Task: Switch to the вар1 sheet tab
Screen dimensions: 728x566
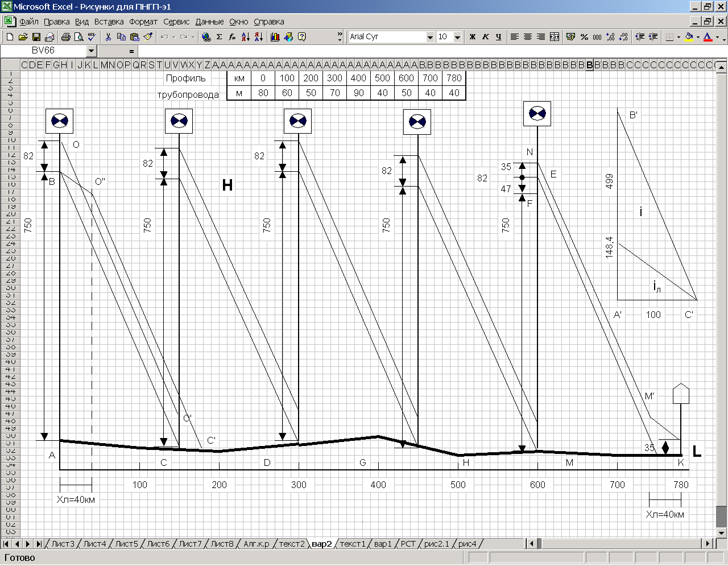Action: [x=383, y=544]
